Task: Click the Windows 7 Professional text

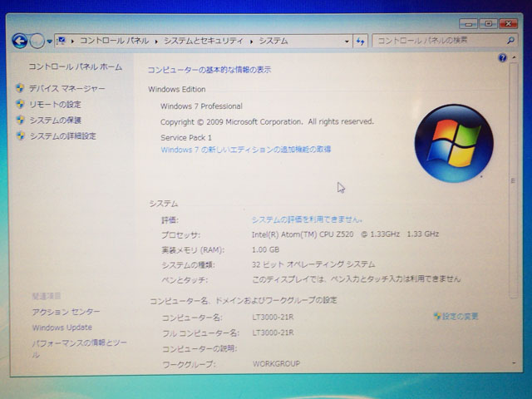Action: point(201,106)
